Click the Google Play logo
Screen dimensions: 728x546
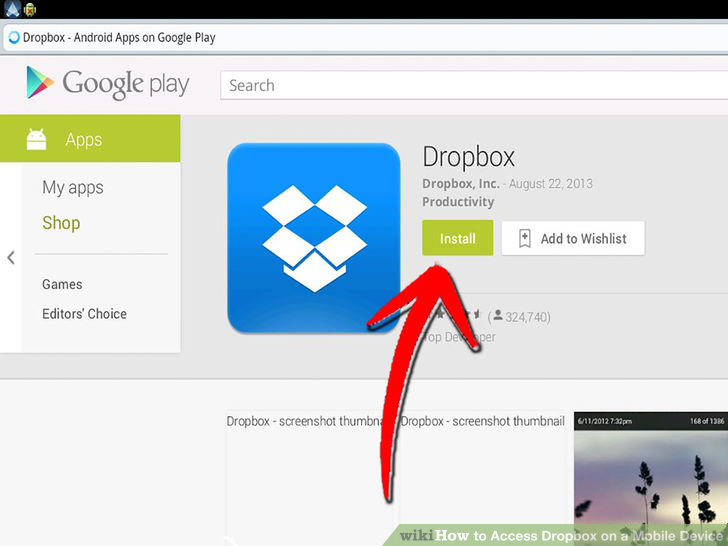pos(108,84)
